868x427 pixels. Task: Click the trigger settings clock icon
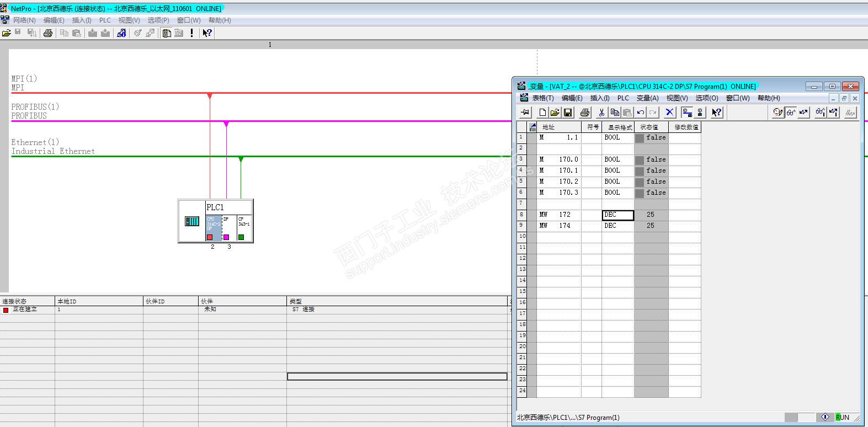coord(778,113)
